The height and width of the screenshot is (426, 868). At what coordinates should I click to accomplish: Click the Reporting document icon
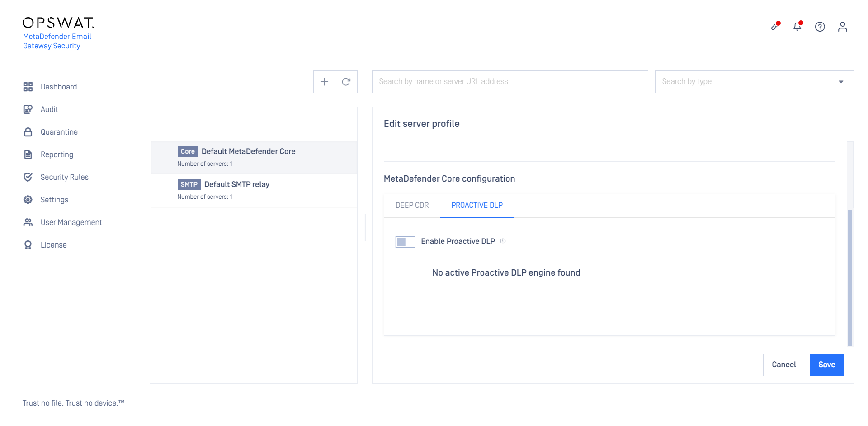tap(28, 154)
